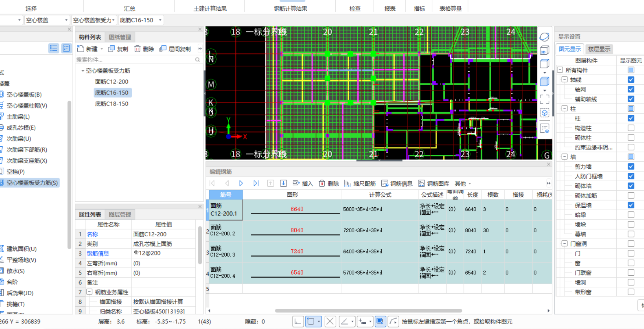The image size is (644, 329).
Task: Collapse the 门窗洞 group in display settings
Action: point(565,244)
